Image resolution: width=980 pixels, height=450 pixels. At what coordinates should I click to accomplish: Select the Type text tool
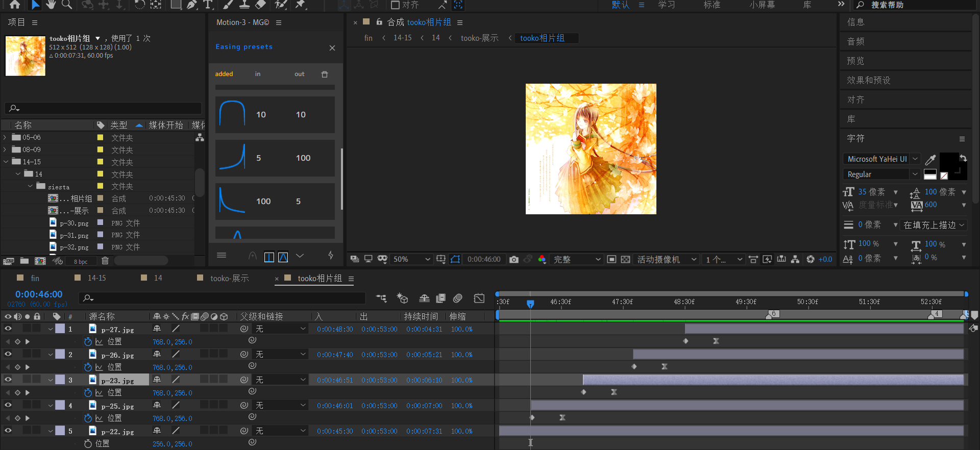click(x=208, y=5)
